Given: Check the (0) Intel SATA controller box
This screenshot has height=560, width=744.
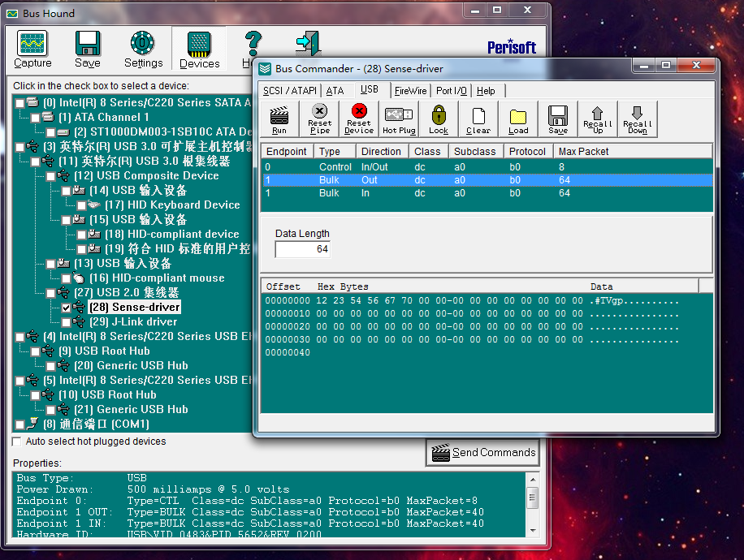Looking at the screenshot, I should coord(19,103).
